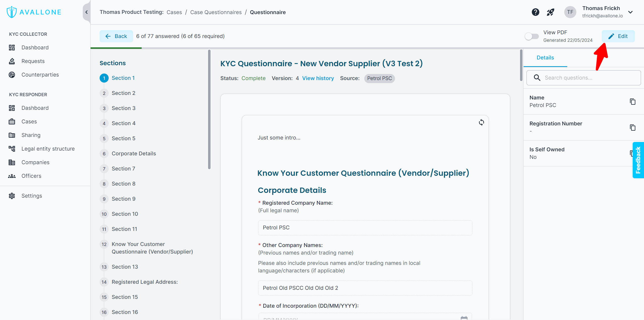Image resolution: width=644 pixels, height=320 pixels.
Task: Click the search magnifier icon
Action: click(537, 78)
